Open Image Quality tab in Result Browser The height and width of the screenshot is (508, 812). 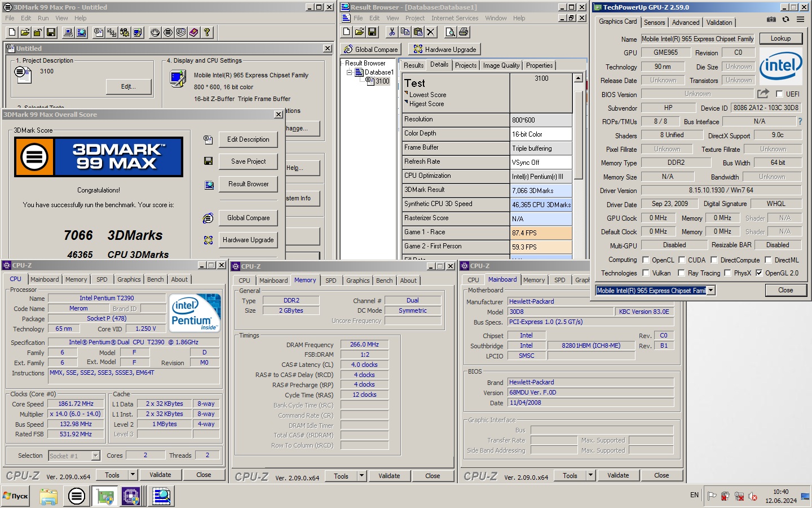501,65
